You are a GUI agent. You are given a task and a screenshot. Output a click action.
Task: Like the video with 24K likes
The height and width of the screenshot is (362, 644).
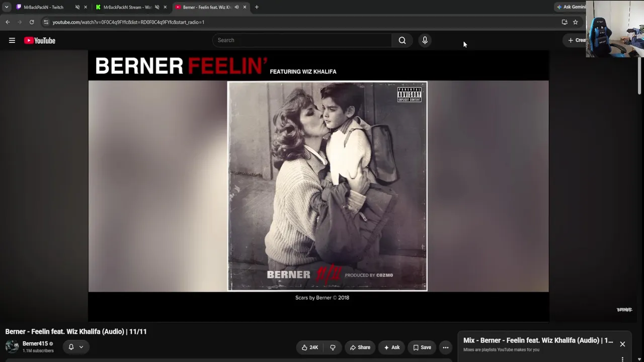point(309,347)
